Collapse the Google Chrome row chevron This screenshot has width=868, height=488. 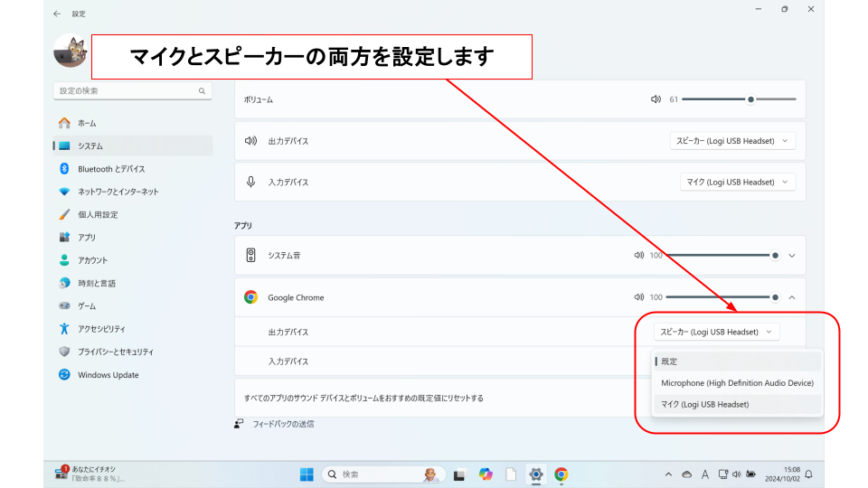tap(792, 297)
